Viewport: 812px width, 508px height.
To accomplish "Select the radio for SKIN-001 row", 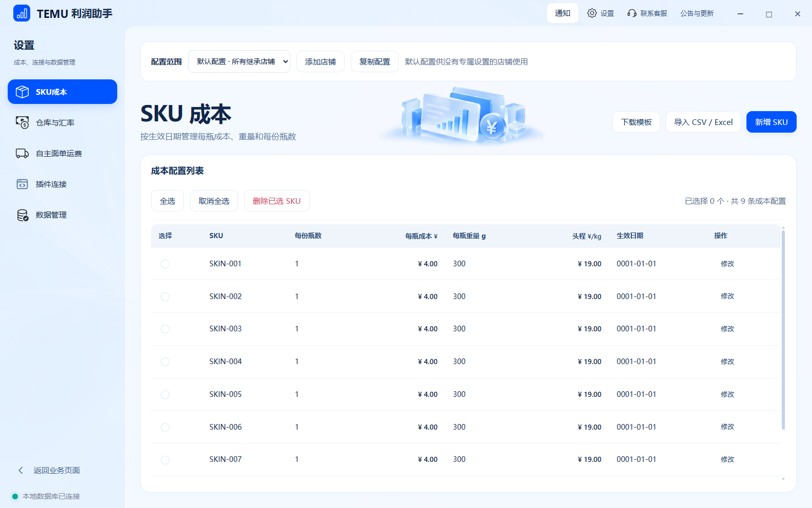I will click(x=165, y=264).
